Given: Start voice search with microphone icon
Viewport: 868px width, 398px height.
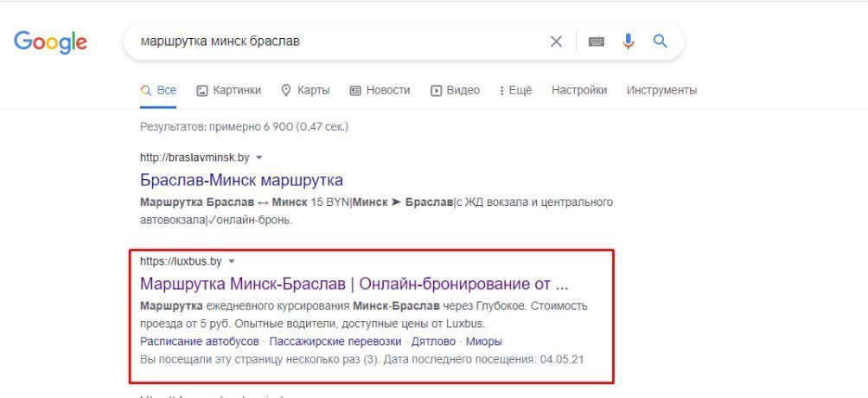Looking at the screenshot, I should point(629,42).
